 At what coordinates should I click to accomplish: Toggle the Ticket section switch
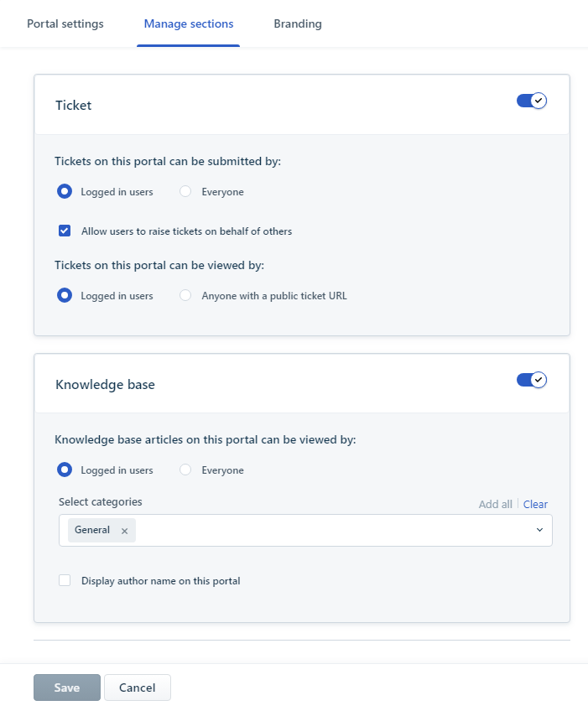(x=531, y=101)
